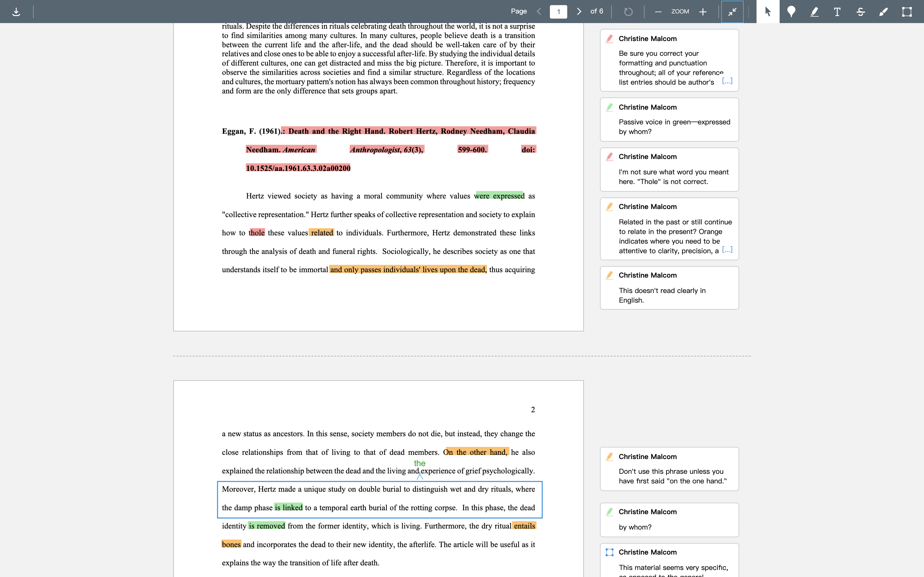Viewport: 924px width, 577px height.
Task: Select the strikethrough tool
Action: point(860,12)
